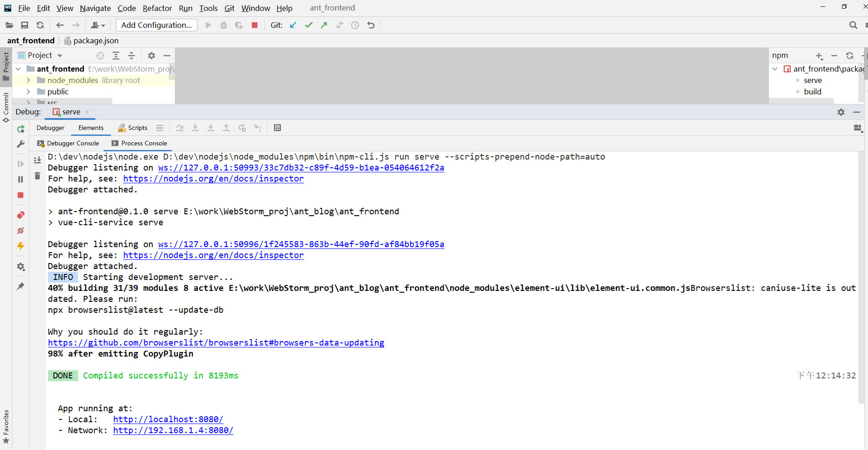The width and height of the screenshot is (868, 450).
Task: Select the serve npm script
Action: point(813,80)
